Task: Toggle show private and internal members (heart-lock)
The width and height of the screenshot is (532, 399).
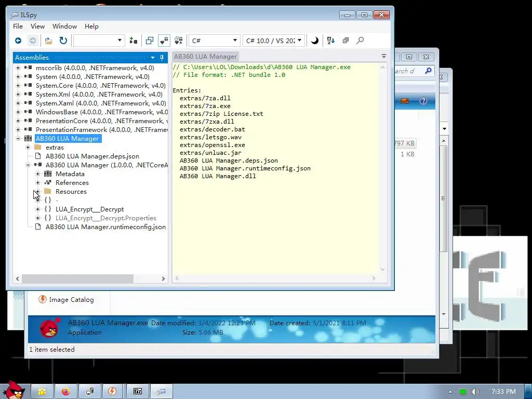Action: click(x=164, y=41)
